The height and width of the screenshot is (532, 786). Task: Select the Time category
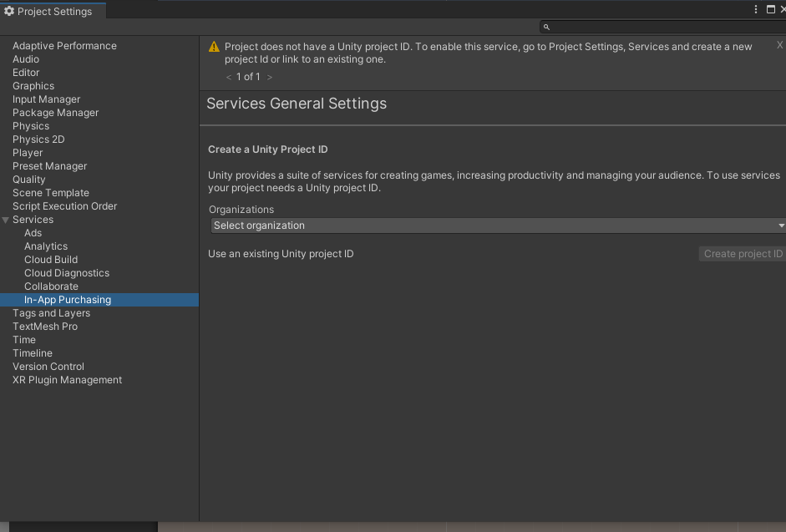pos(24,340)
